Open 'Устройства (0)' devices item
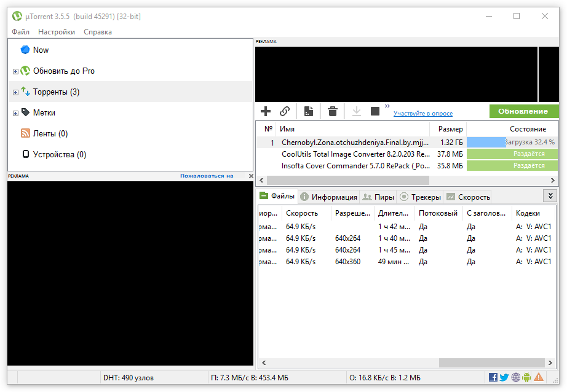The width and height of the screenshot is (567, 392). pos(60,155)
